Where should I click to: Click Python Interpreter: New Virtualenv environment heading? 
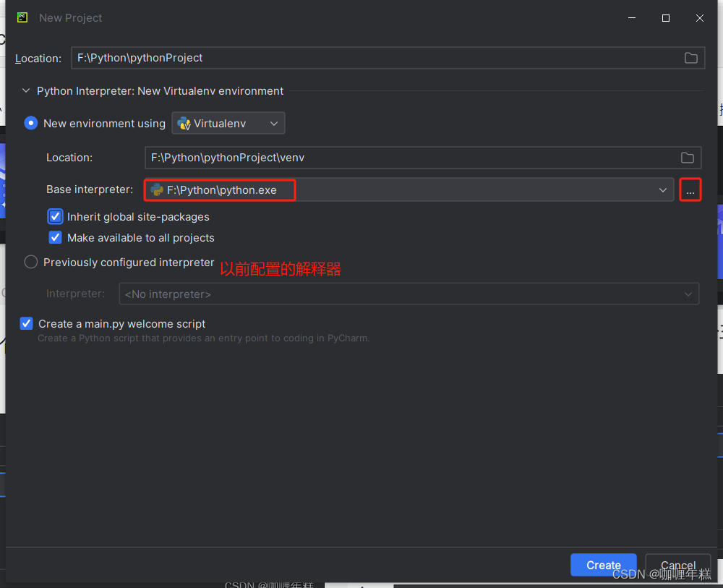(x=160, y=91)
